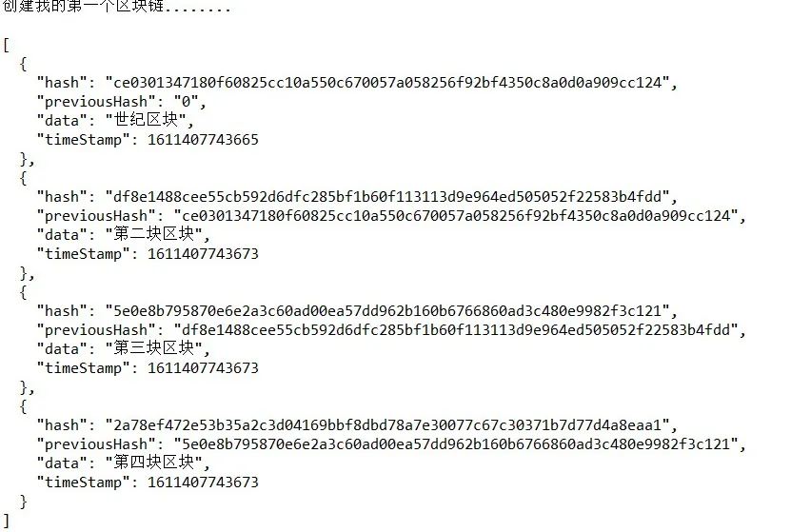This screenshot has width=791, height=532.
Task: Click the fourth block's previousHash starting 5e0e8b79
Action: (456, 444)
